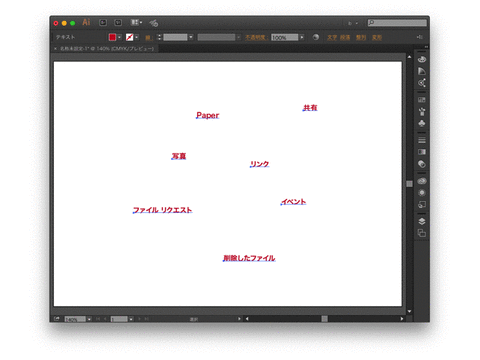Image resolution: width=480 pixels, height=360 pixels.
Task: Go to the last artboard button
Action: coord(146,319)
